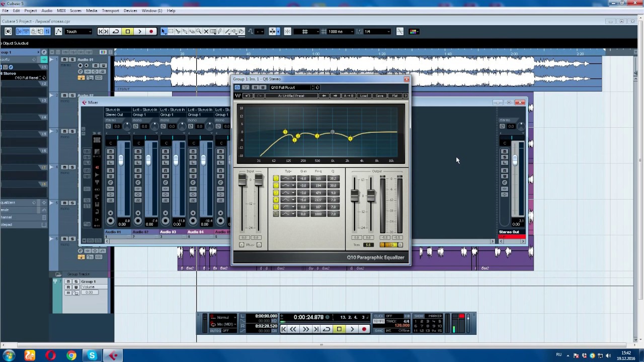Viewport: 644px width, 362px height.
Task: Open the track color menu icon
Action: pyautogui.click(x=414, y=31)
